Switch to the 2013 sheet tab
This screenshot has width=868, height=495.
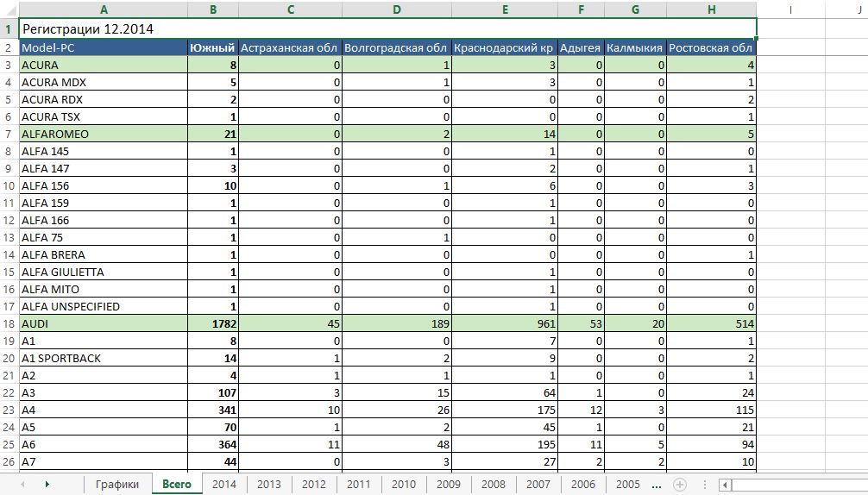pyautogui.click(x=269, y=484)
